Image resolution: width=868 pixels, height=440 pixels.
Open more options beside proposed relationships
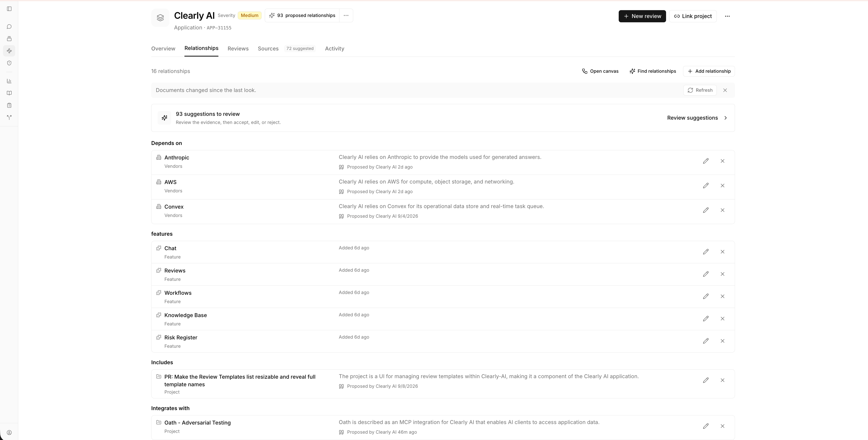click(346, 15)
